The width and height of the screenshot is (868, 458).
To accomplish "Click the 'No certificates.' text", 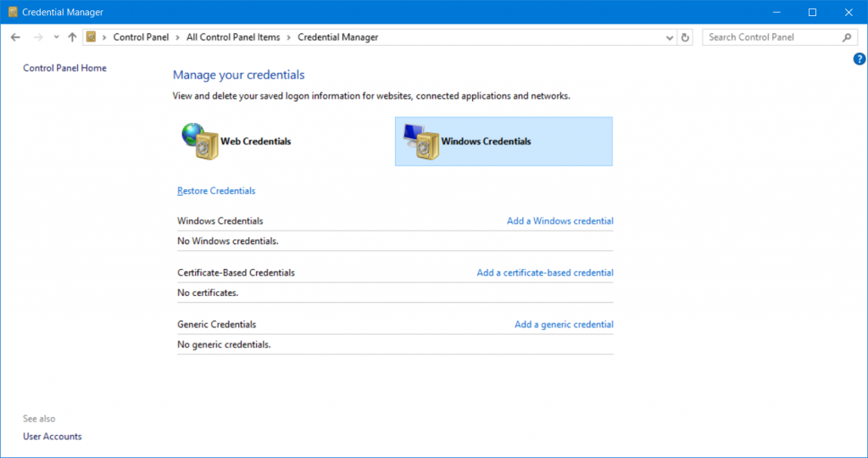I will tap(208, 293).
